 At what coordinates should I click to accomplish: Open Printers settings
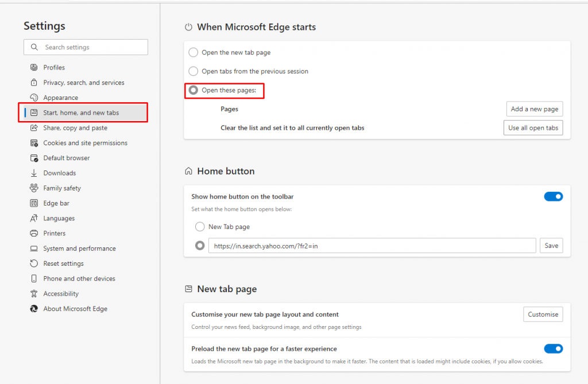[x=55, y=233]
